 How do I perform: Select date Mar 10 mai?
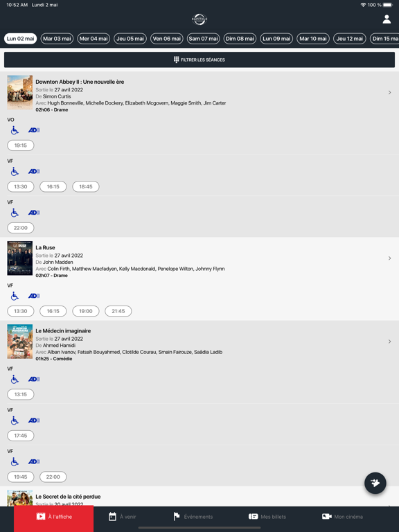pos(313,39)
